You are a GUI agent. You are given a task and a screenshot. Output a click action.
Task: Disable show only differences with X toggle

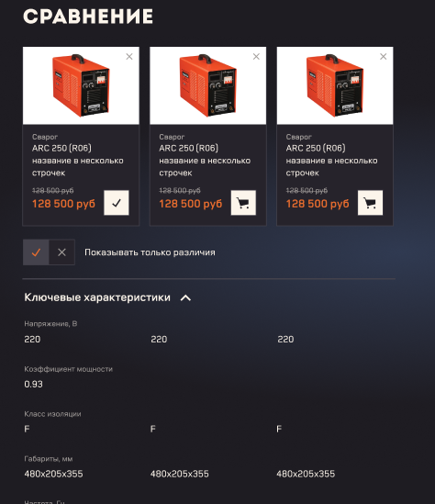(x=61, y=252)
